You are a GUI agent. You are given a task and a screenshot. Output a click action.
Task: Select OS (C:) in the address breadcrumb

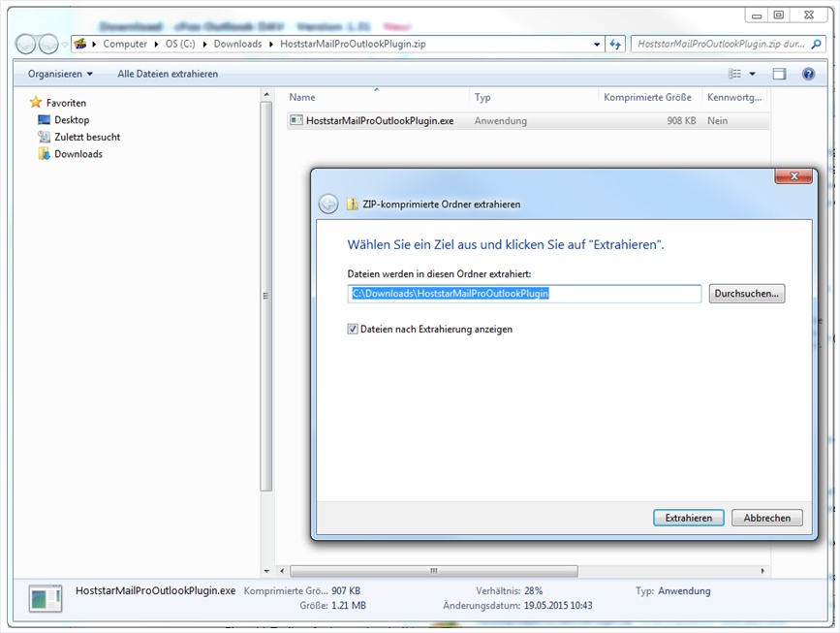click(x=180, y=44)
